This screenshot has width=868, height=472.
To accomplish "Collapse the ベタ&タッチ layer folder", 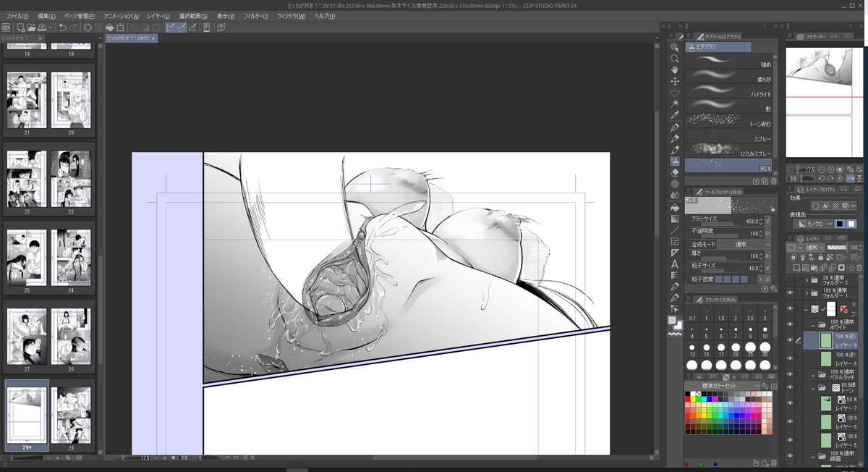I will pos(812,375).
